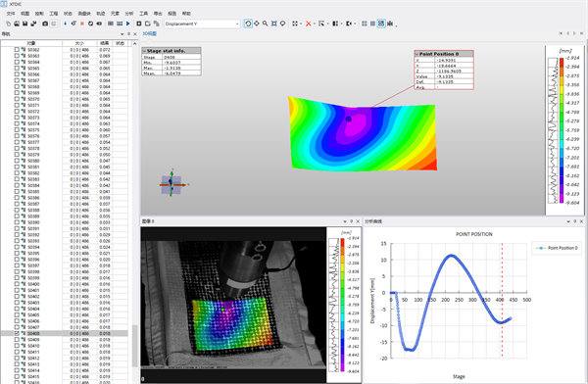Click the red segment of the color scale
588x384 pixels.
(x=562, y=63)
